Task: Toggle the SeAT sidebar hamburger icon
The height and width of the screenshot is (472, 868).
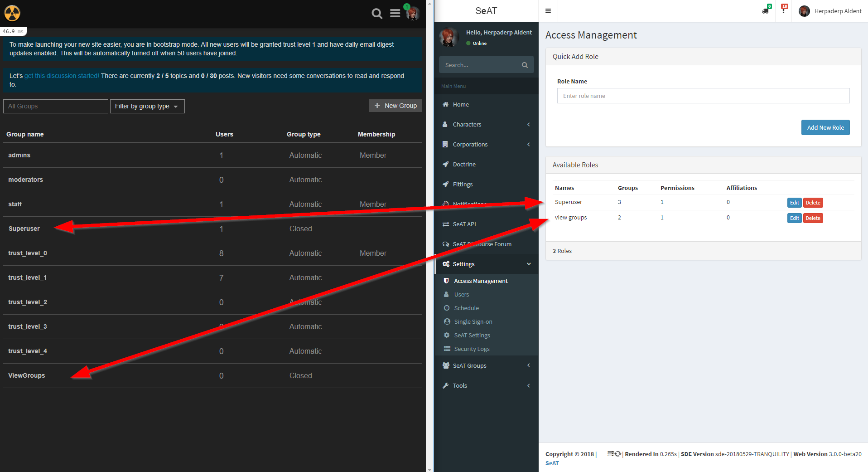Action: coord(548,11)
